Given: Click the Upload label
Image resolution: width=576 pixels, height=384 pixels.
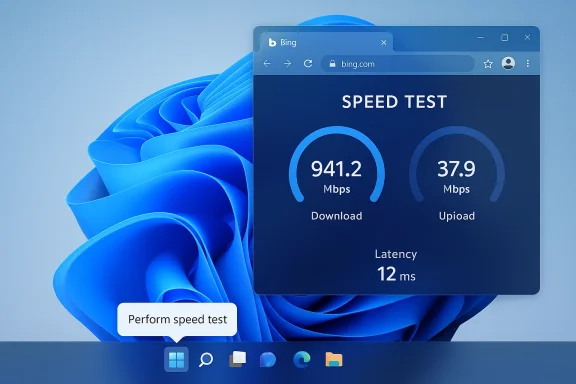Looking at the screenshot, I should pyautogui.click(x=457, y=216).
